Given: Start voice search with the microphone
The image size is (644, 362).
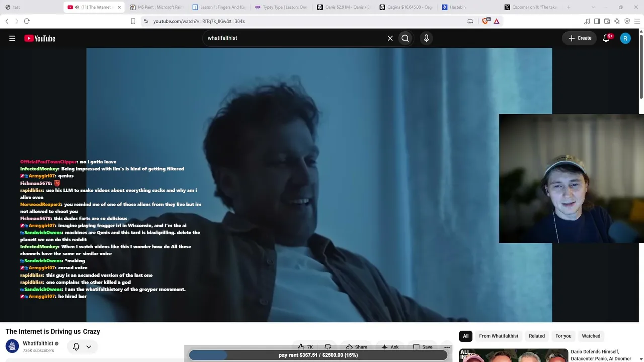Looking at the screenshot, I should tap(426, 38).
